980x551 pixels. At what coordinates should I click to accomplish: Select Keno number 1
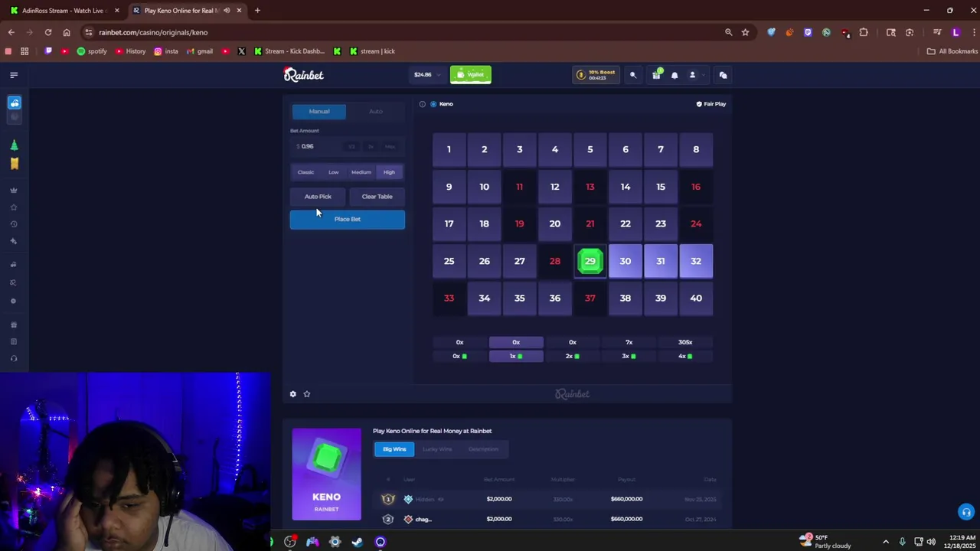(x=449, y=149)
